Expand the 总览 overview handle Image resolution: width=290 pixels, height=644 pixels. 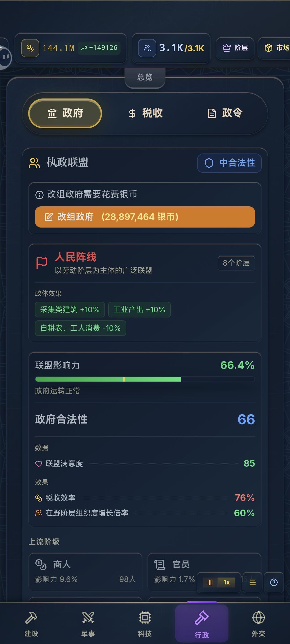coord(145,78)
